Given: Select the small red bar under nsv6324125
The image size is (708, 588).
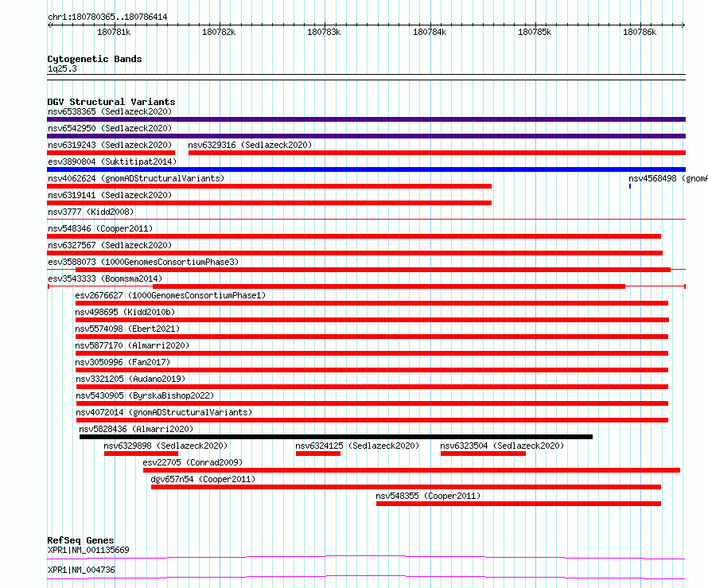Looking at the screenshot, I should coord(318,454).
